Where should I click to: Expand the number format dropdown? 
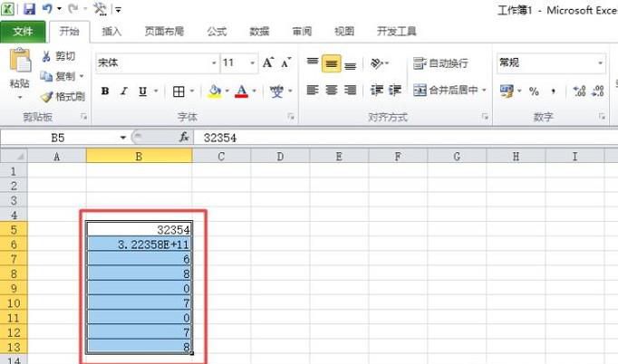pyautogui.click(x=600, y=63)
